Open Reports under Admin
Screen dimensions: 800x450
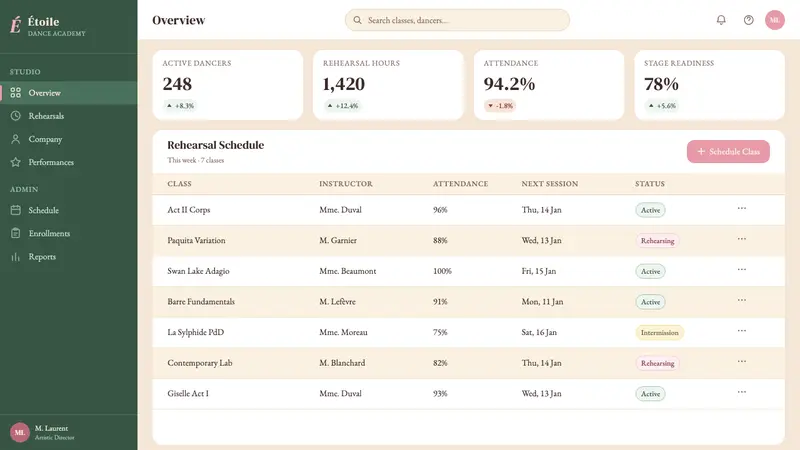tap(68, 257)
